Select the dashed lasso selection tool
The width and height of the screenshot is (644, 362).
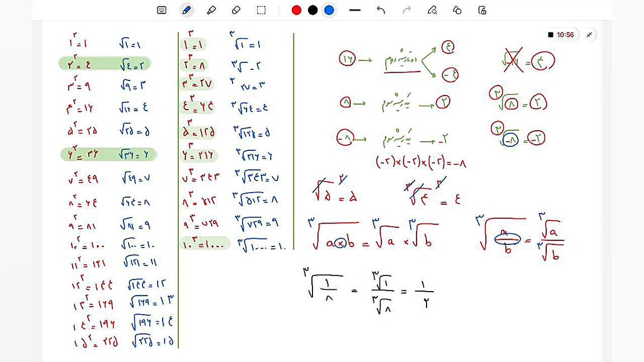pyautogui.click(x=261, y=10)
